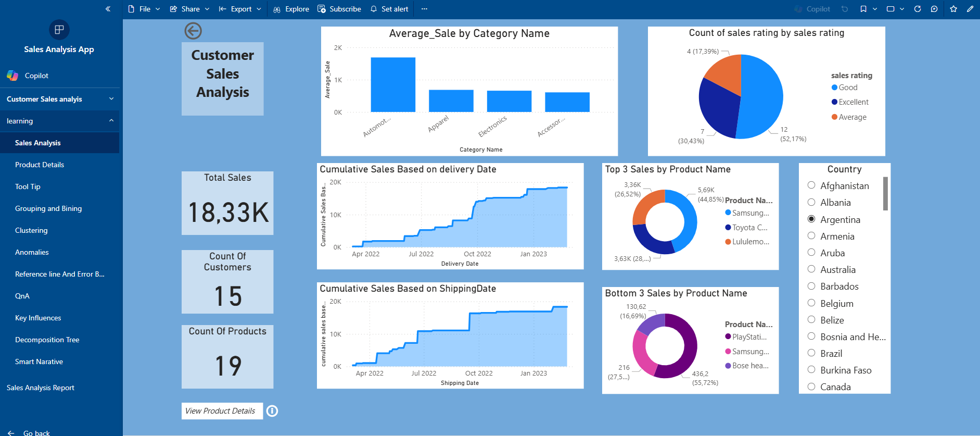
Task: Collapse the learning section in sidebar
Action: pyautogui.click(x=111, y=121)
